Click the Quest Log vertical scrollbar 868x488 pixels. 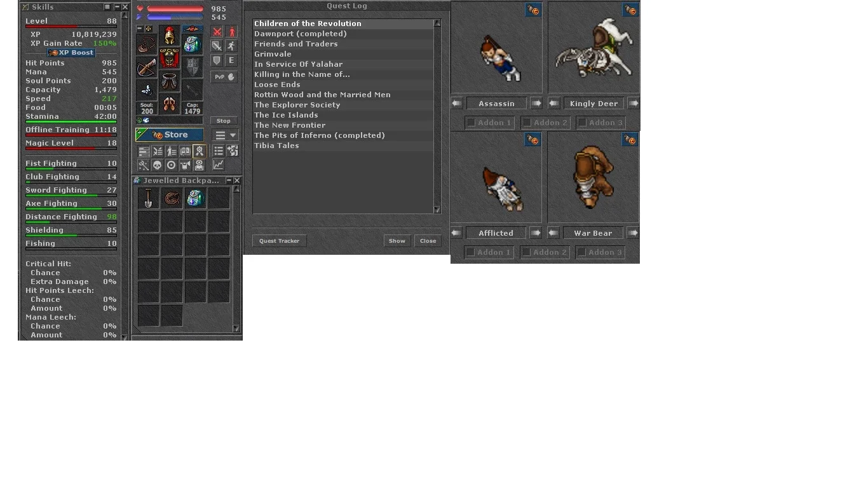437,116
